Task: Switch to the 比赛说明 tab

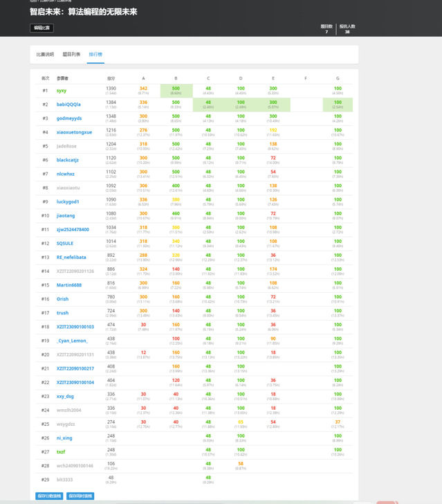Action: coord(45,55)
